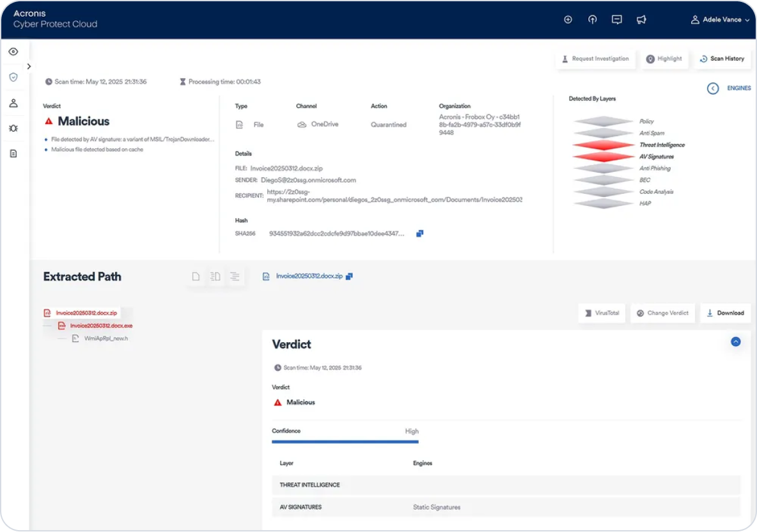Click the eye monitoring icon in the sidebar
The width and height of the screenshot is (757, 532).
[13, 51]
